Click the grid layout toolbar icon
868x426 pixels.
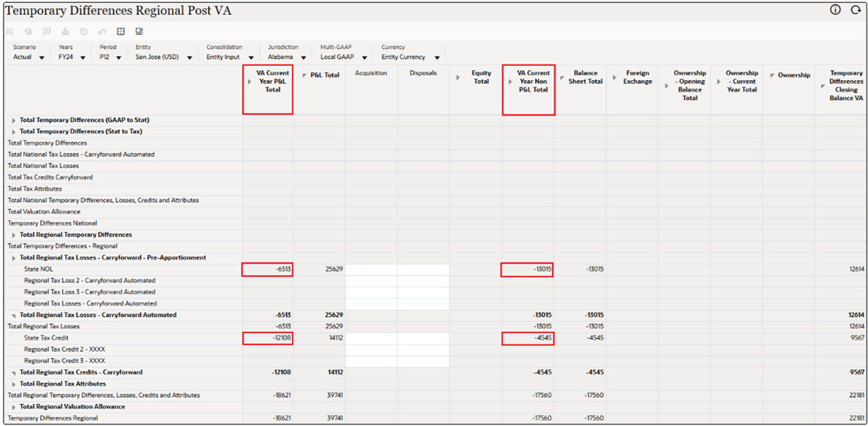coord(121,31)
